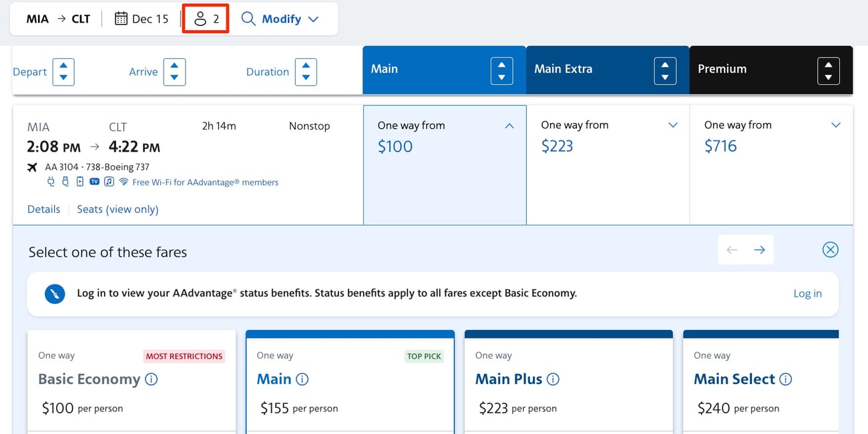Open Seats (view only) link
This screenshot has width=868, height=434.
[x=118, y=209]
